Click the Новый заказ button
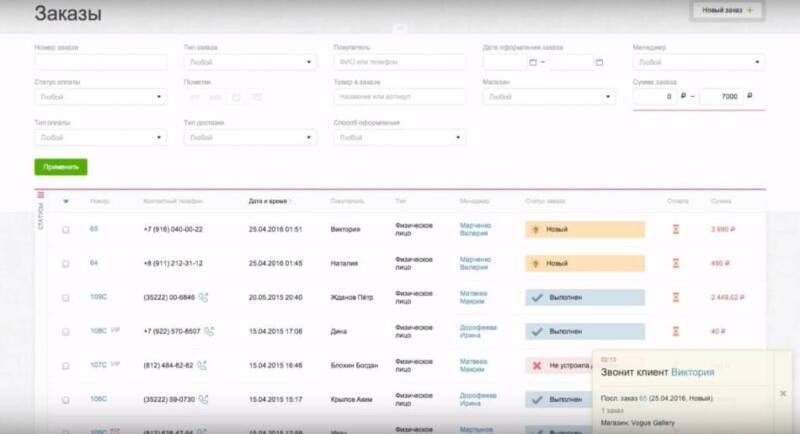This screenshot has width=800, height=434. pos(727,11)
